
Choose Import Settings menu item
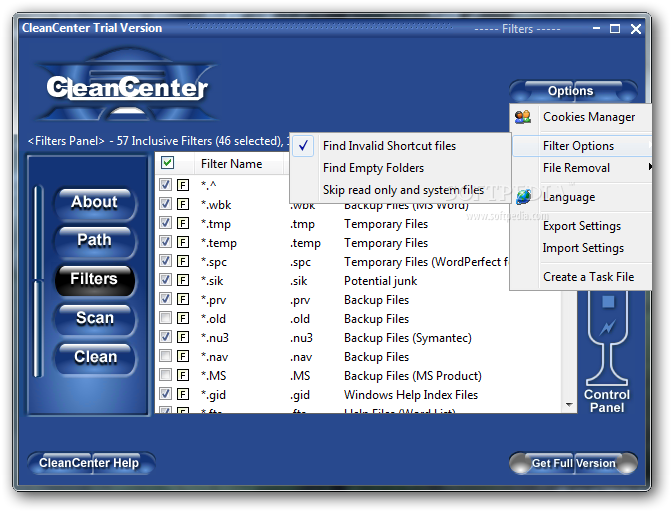[582, 248]
